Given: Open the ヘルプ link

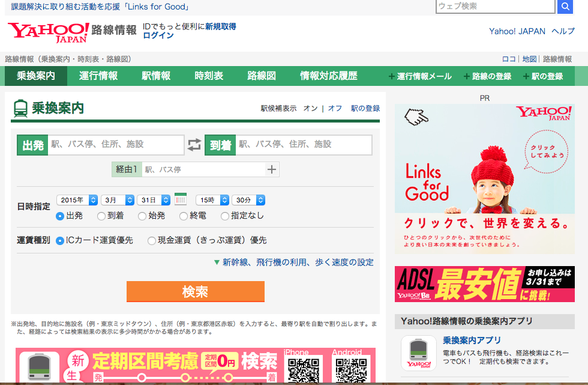Looking at the screenshot, I should [563, 31].
